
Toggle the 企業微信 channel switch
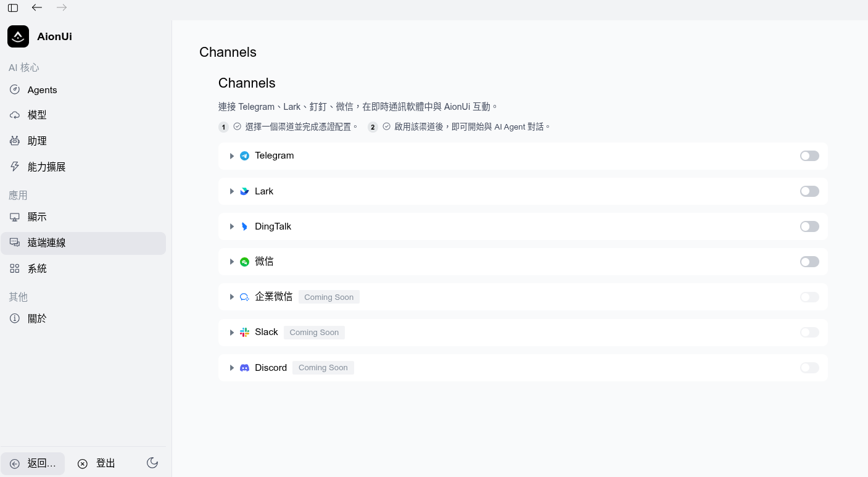[x=809, y=297]
